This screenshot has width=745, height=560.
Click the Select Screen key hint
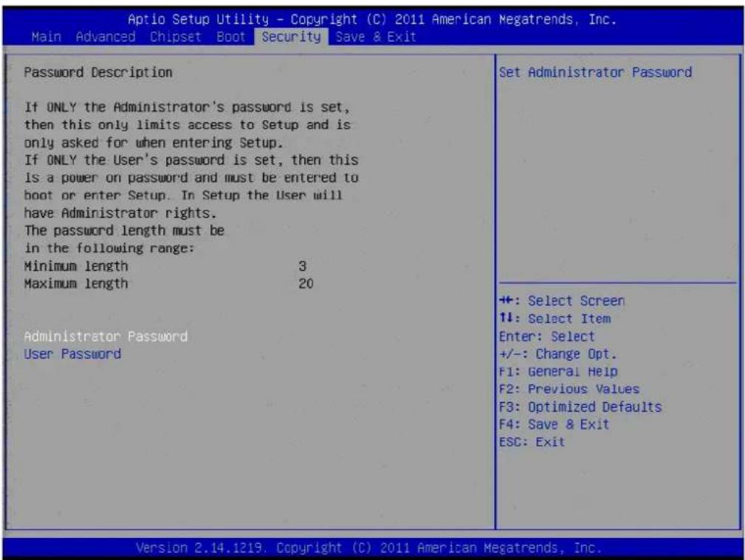tap(562, 301)
